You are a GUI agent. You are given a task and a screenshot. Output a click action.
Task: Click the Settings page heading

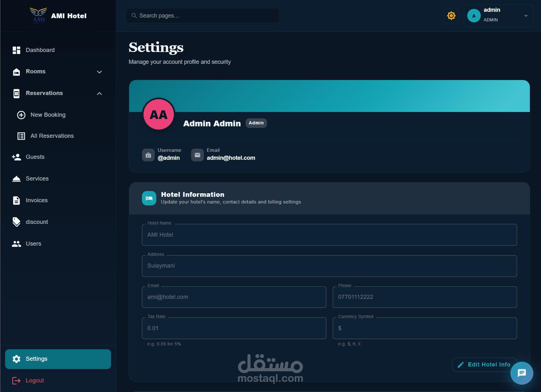[x=156, y=48]
